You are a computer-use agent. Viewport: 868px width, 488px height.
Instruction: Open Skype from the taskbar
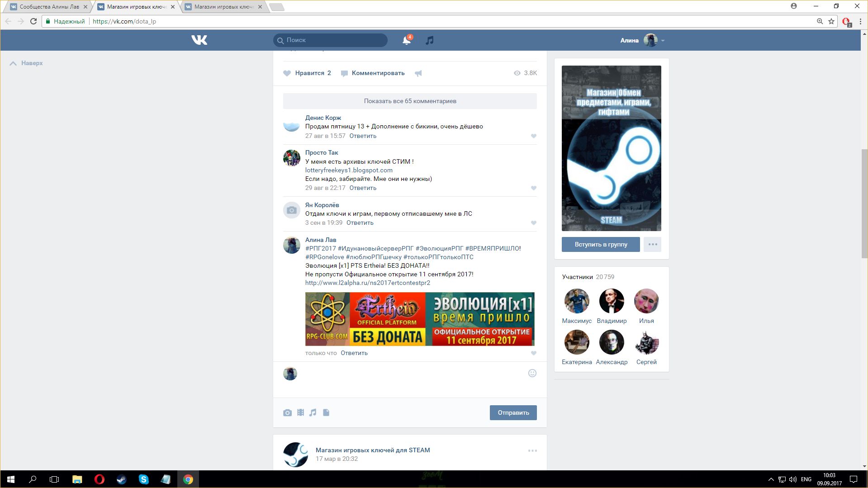tap(144, 479)
